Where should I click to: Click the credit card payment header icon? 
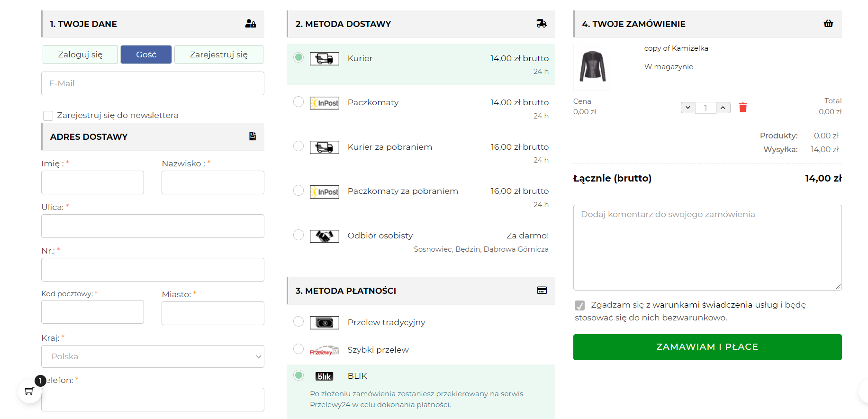click(x=542, y=291)
